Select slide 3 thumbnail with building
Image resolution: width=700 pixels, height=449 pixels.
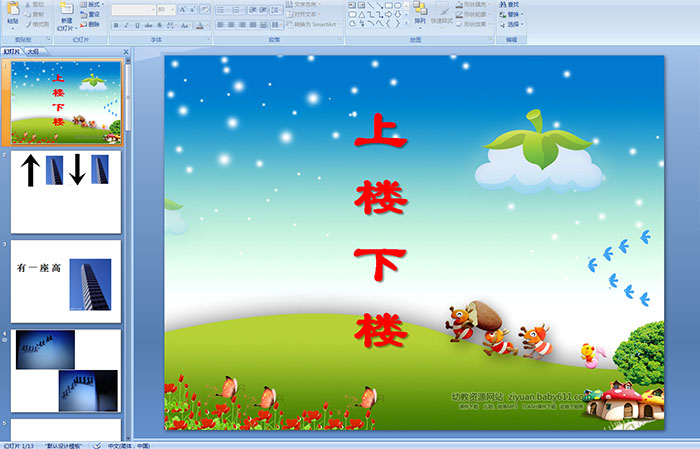[66, 282]
